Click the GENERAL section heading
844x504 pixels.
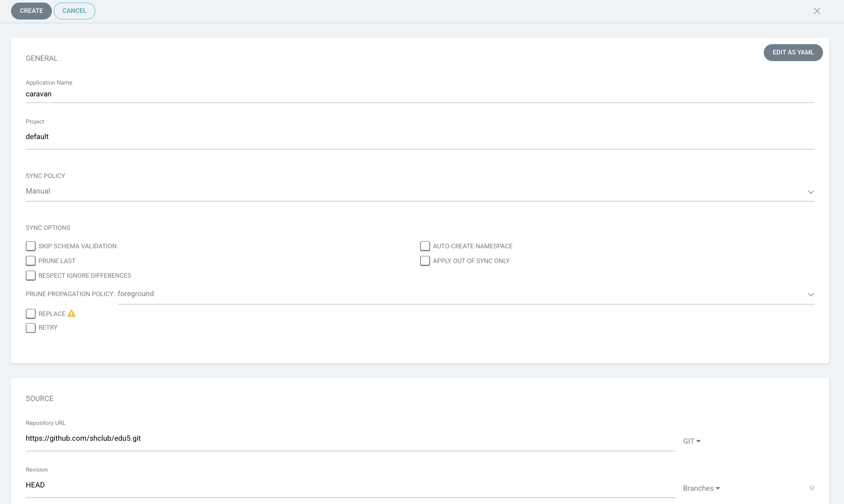pos(42,58)
